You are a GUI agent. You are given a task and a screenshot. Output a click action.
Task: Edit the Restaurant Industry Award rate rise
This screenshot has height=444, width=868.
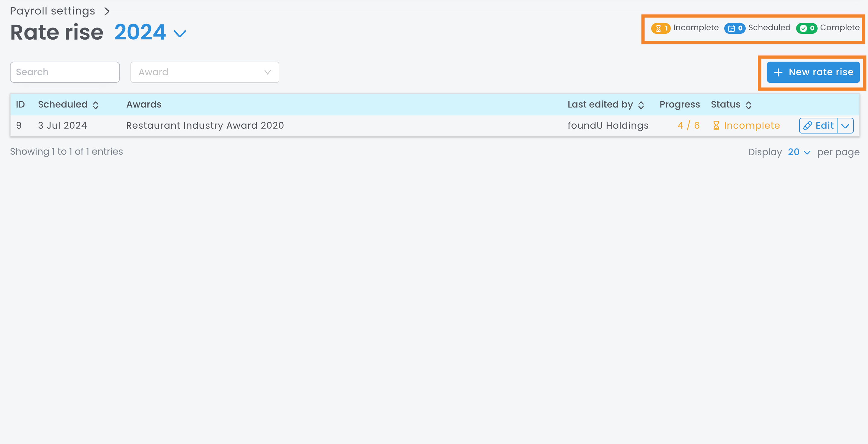click(818, 126)
